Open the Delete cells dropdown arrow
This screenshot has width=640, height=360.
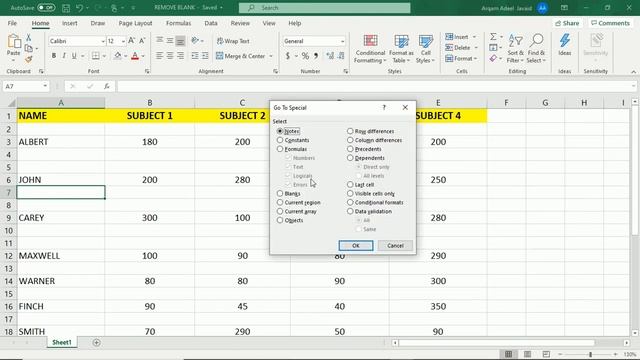476,48
